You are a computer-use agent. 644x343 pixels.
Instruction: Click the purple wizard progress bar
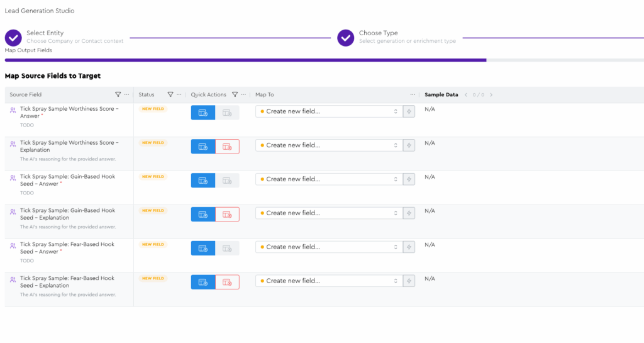tap(245, 60)
